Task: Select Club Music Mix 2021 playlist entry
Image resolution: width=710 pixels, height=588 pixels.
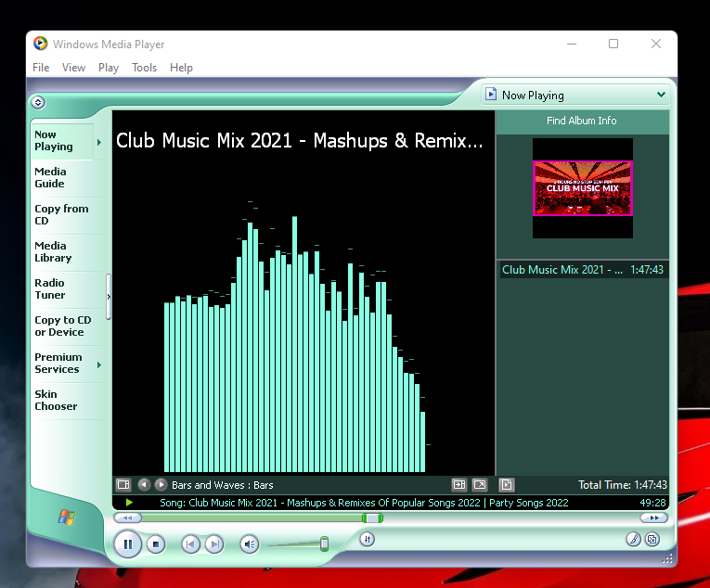Action: [583, 270]
